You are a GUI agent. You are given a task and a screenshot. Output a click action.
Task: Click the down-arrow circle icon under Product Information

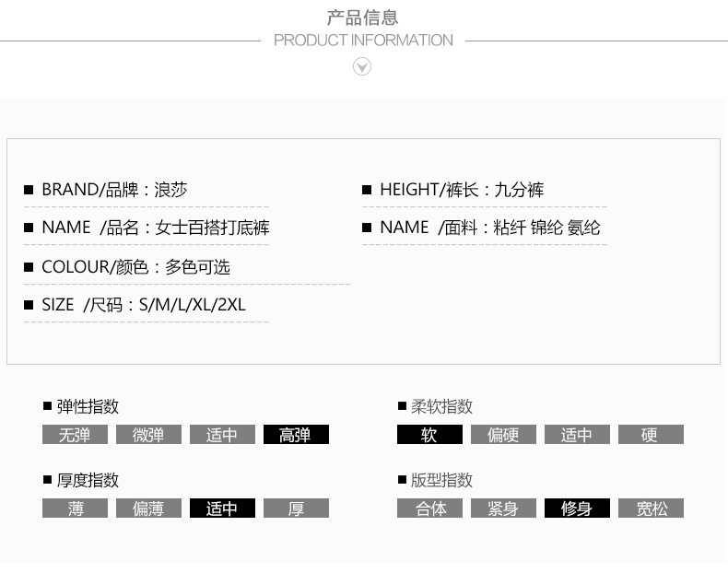coord(362,66)
